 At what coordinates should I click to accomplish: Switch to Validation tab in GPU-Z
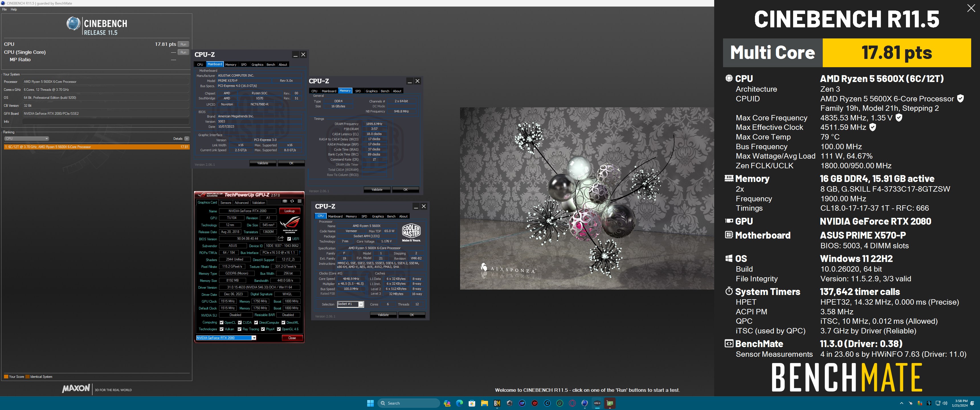[x=258, y=203]
